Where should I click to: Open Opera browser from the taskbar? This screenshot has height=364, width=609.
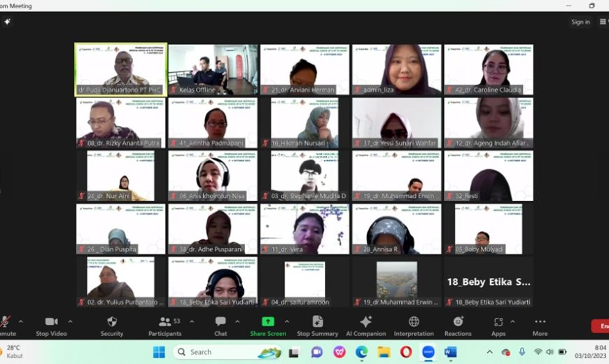tap(406, 352)
